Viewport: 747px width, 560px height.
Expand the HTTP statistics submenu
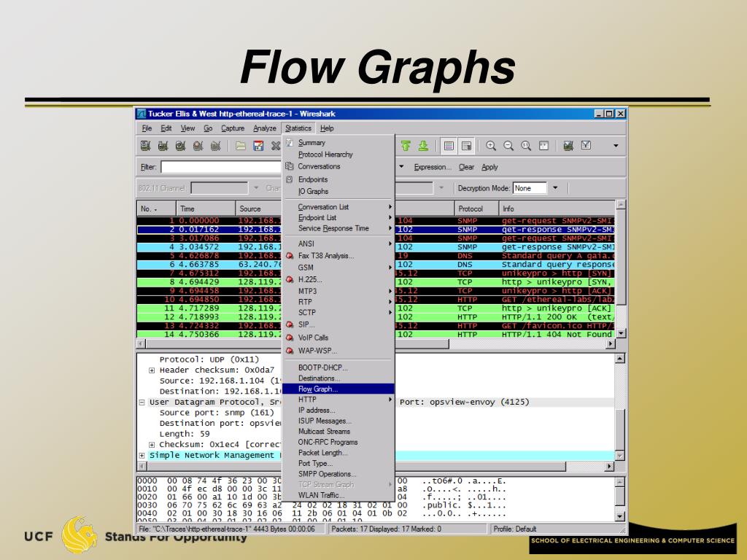pos(338,400)
